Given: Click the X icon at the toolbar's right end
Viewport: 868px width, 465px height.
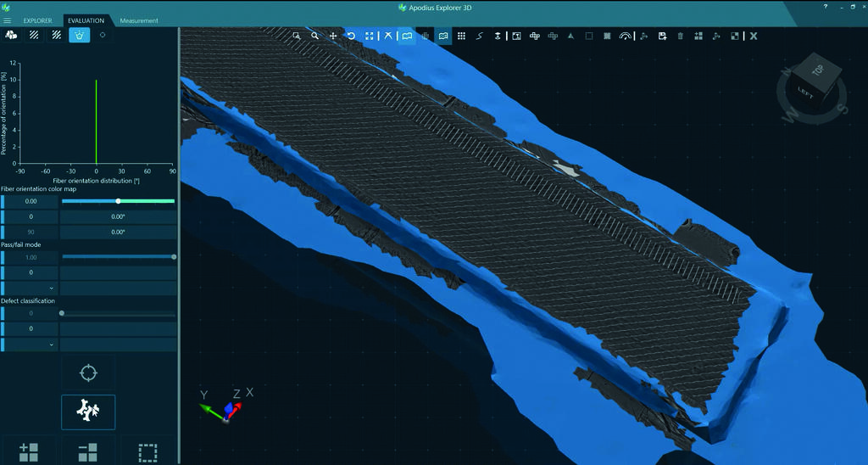Looking at the screenshot, I should pyautogui.click(x=753, y=36).
